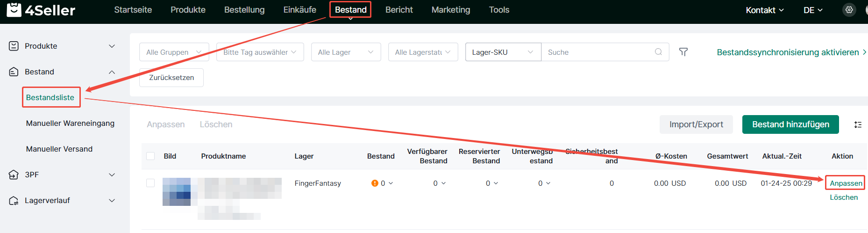
Task: Open the Bericht menu
Action: coord(399,10)
